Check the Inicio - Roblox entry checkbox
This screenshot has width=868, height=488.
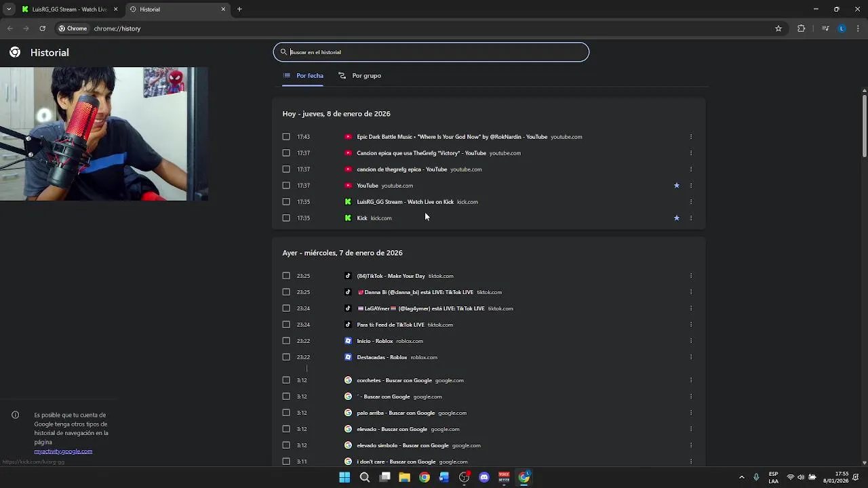(286, 341)
